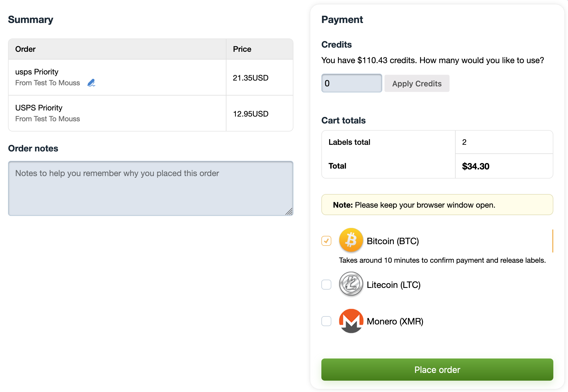This screenshot has height=392, width=568.
Task: Click the Price column header
Action: pos(242,49)
